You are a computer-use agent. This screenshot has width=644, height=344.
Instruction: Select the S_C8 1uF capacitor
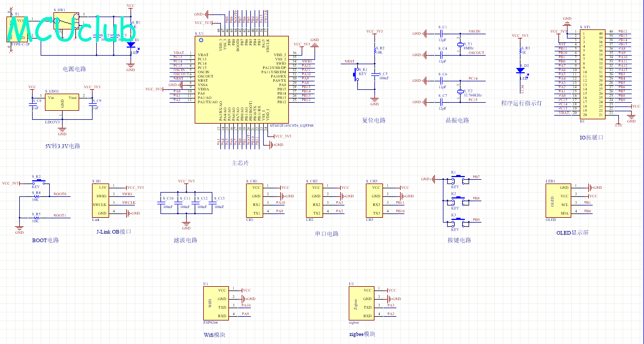click(32, 105)
